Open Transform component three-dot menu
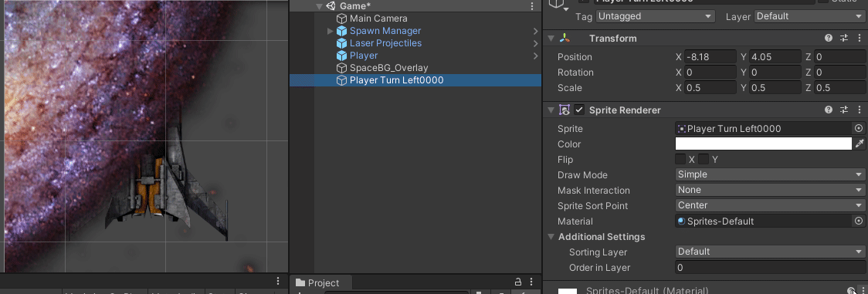868x294 pixels. coord(860,38)
